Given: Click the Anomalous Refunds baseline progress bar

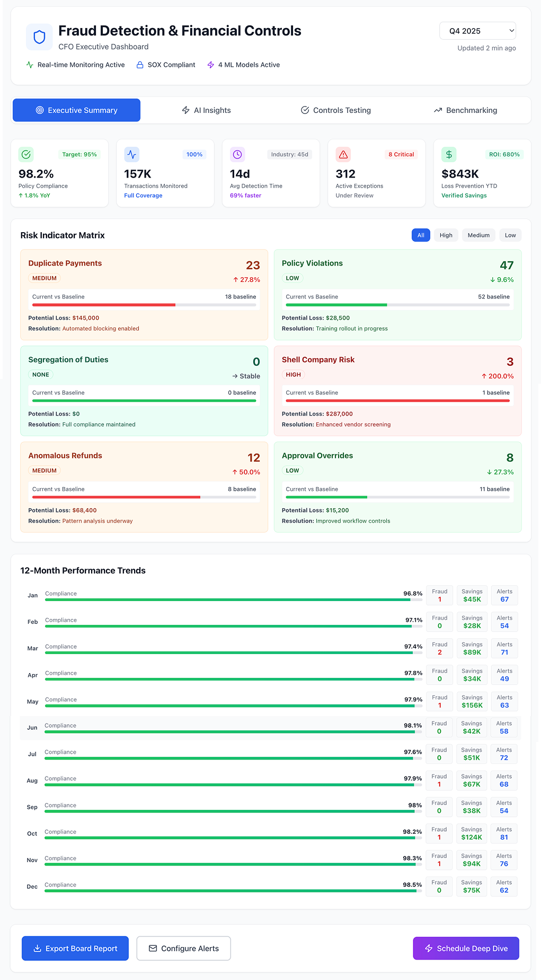Looking at the screenshot, I should point(144,497).
